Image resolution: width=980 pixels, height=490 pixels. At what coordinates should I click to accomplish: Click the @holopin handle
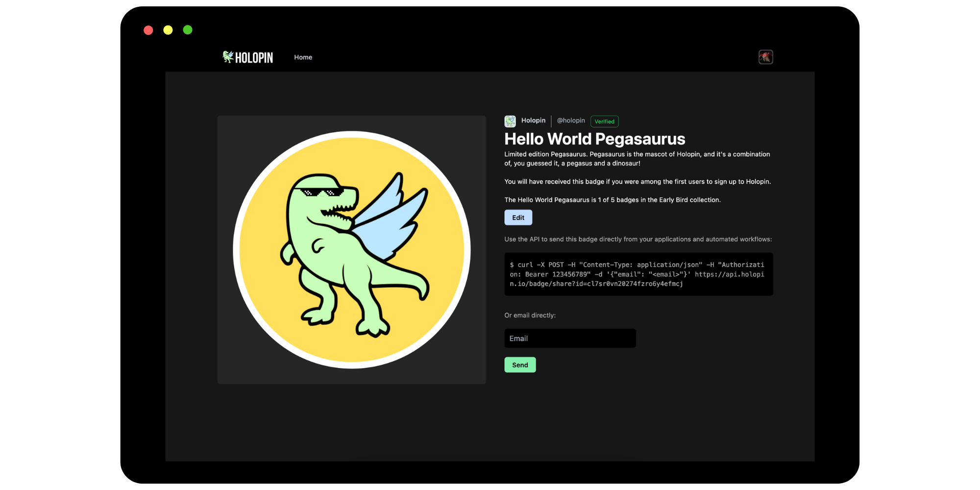571,121
